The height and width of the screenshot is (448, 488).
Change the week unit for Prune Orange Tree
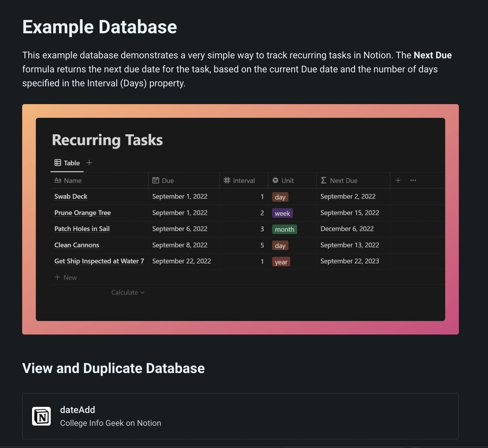(x=282, y=213)
